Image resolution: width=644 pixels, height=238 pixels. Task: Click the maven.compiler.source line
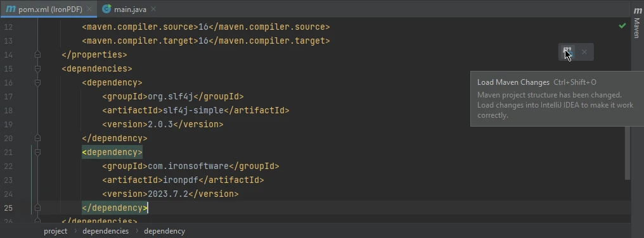[x=206, y=27]
